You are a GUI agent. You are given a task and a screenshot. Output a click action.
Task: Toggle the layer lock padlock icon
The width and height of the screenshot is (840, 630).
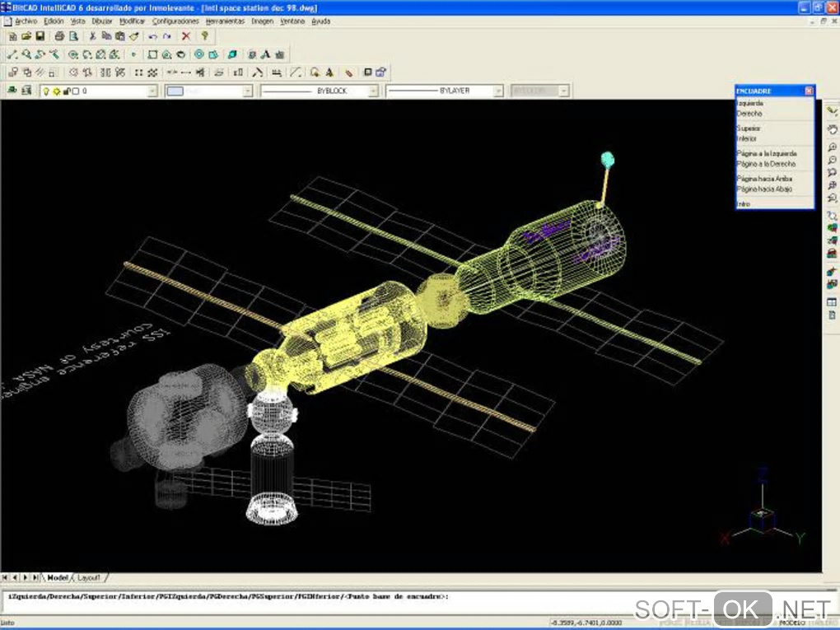(67, 91)
